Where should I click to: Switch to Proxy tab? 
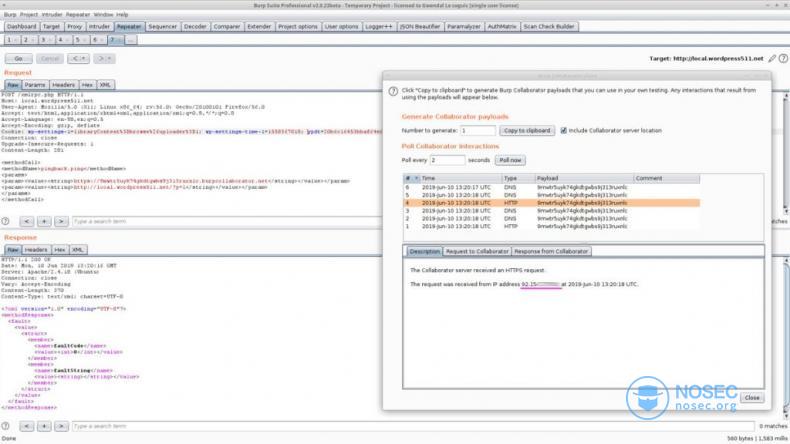tap(75, 26)
